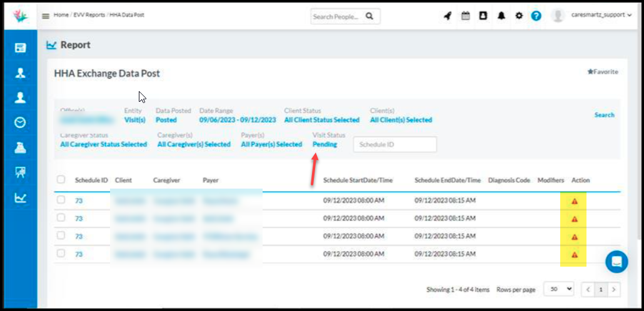Click the rocket quick-launch icon
This screenshot has width=644, height=311.
[448, 16]
